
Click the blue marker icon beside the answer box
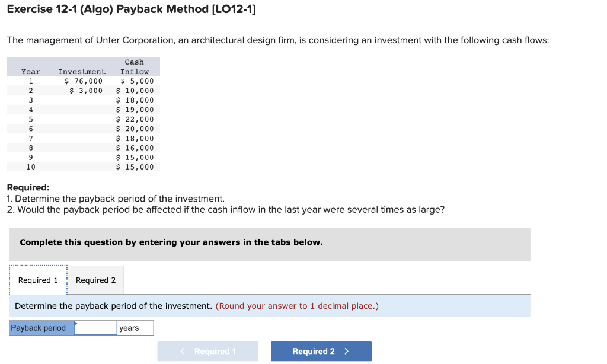tap(75, 324)
